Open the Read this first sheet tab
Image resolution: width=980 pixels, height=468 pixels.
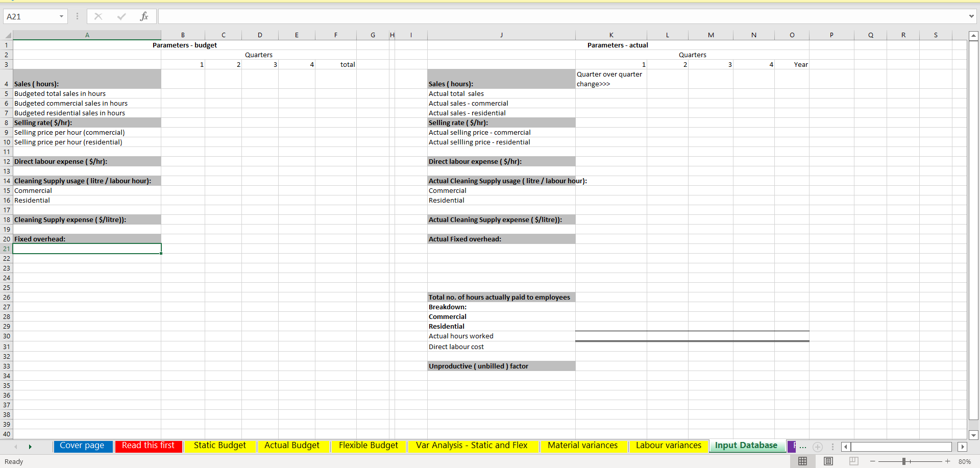(148, 446)
